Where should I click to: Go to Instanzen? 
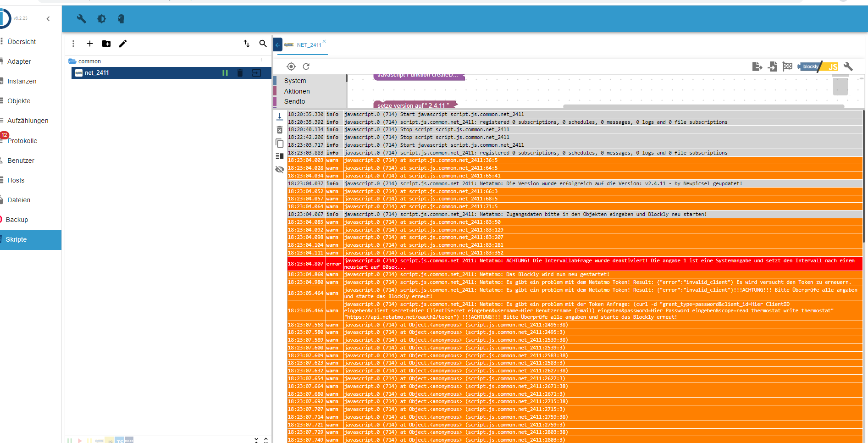[x=22, y=81]
